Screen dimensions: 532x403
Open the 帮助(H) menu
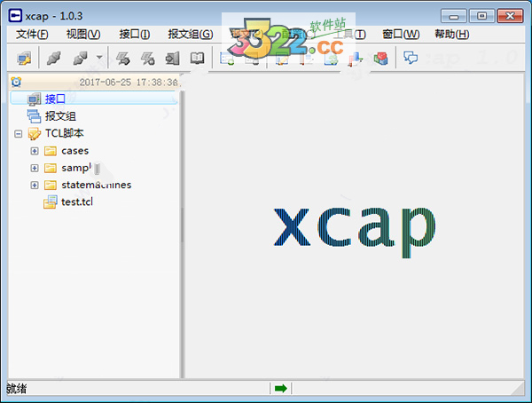(x=452, y=34)
